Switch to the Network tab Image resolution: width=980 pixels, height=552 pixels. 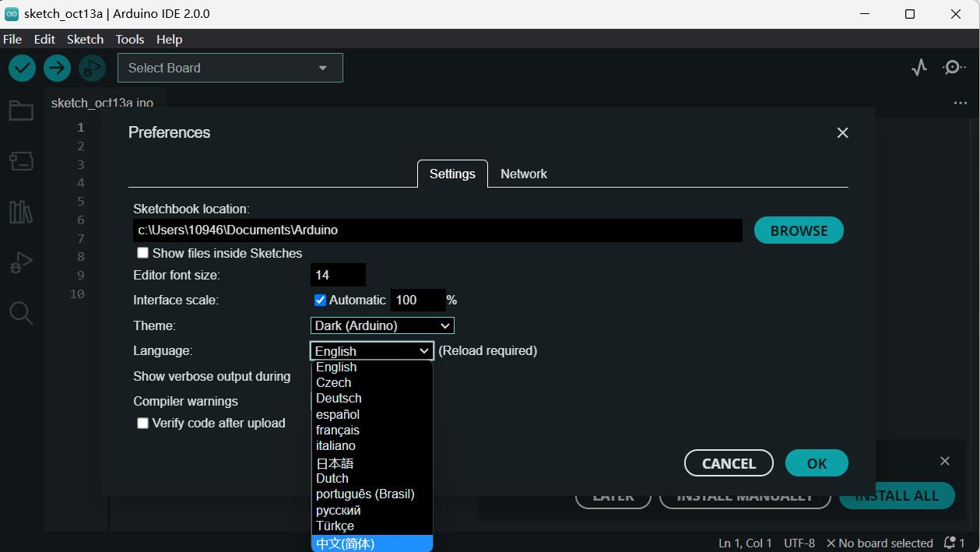(x=524, y=174)
